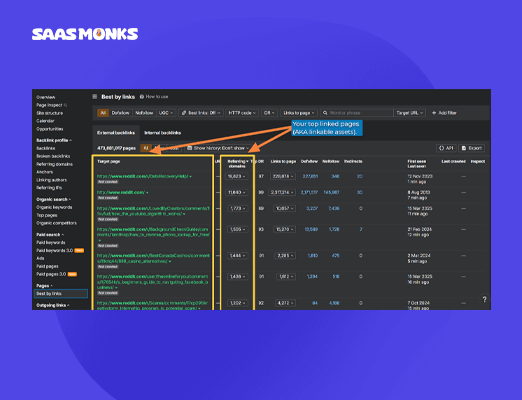
Task: Collapse the Backlink profile section
Action: tap(54, 140)
